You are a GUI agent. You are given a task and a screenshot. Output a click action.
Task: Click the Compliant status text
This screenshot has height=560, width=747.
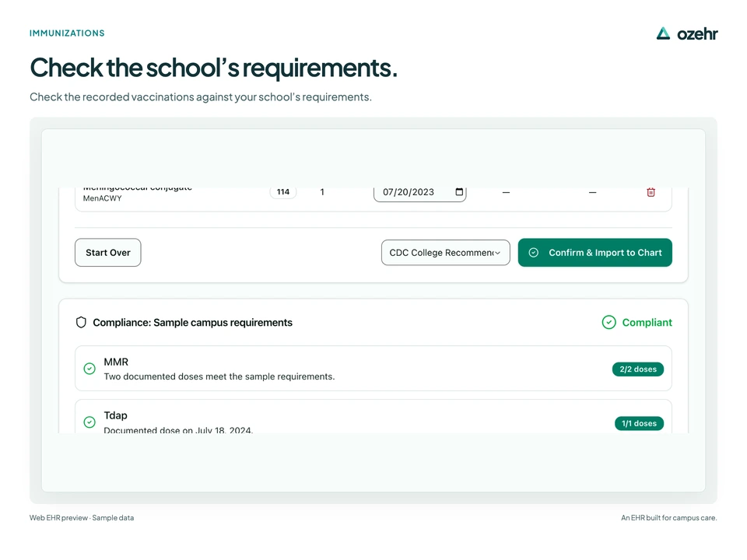[x=647, y=322]
